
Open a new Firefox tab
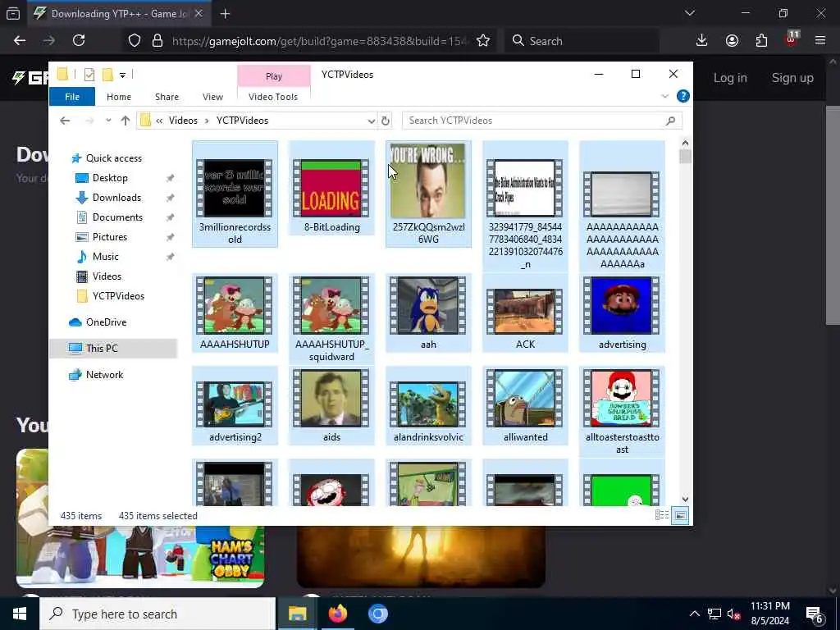pyautogui.click(x=225, y=14)
